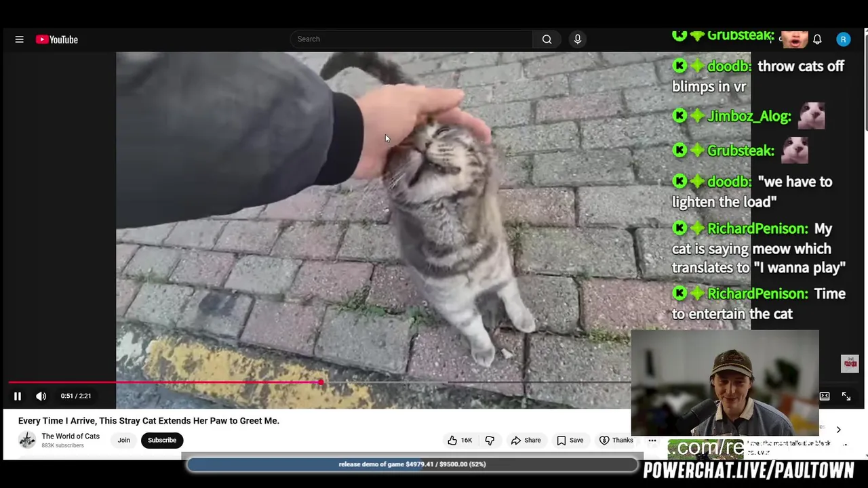Dislike the video
868x488 pixels.
[490, 440]
